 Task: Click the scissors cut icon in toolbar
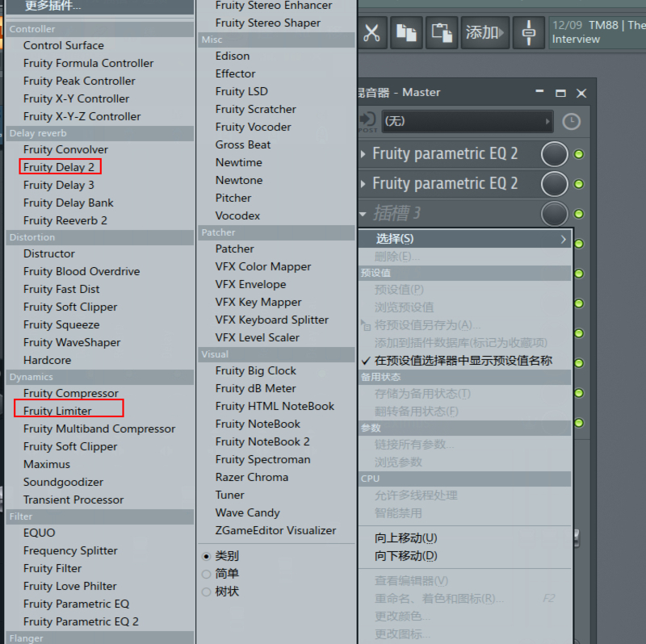[x=372, y=32]
